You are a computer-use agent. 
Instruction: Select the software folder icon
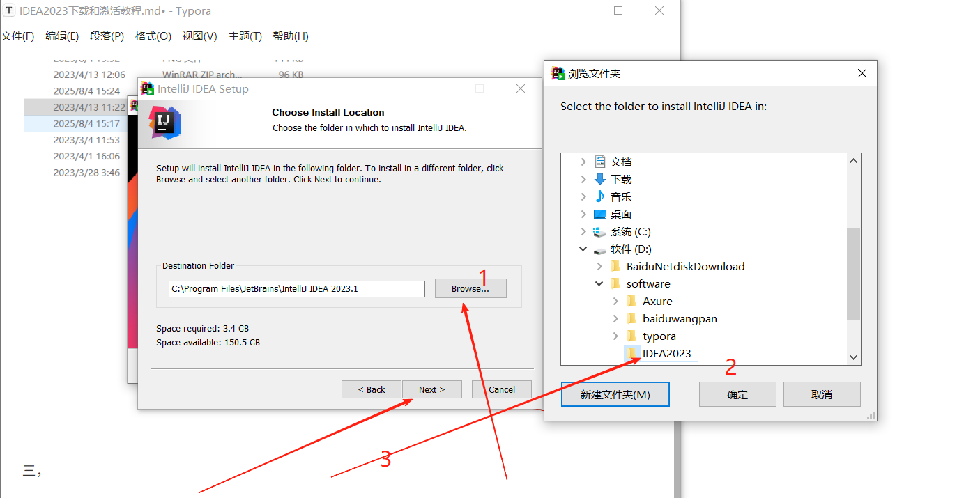(615, 283)
